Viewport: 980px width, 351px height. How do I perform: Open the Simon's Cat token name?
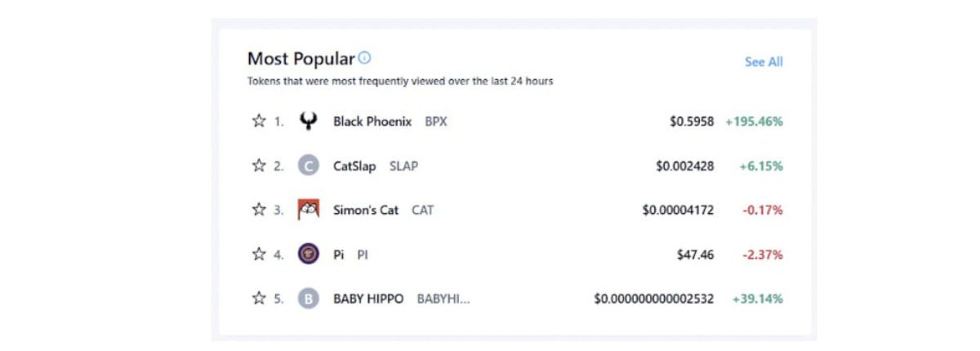[366, 210]
